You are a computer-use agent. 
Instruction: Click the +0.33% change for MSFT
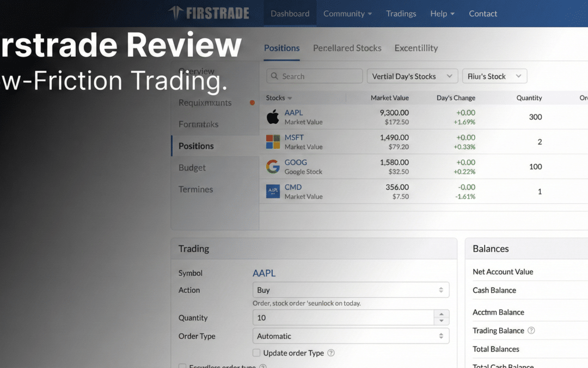[464, 147]
